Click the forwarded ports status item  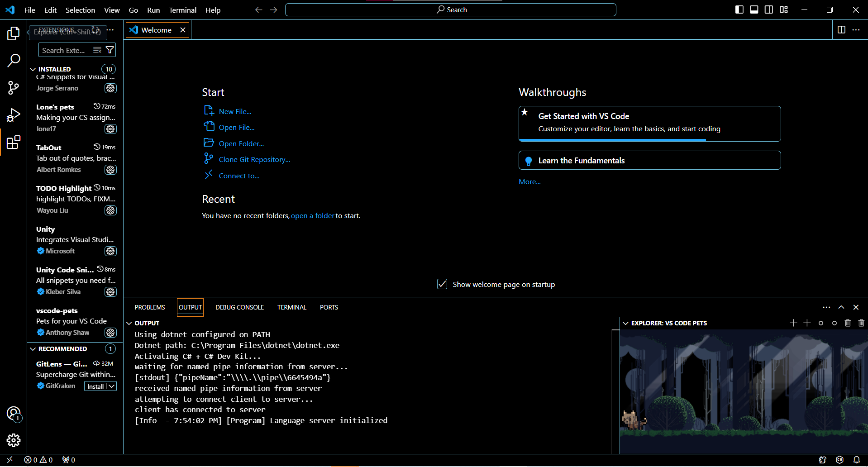69,460
